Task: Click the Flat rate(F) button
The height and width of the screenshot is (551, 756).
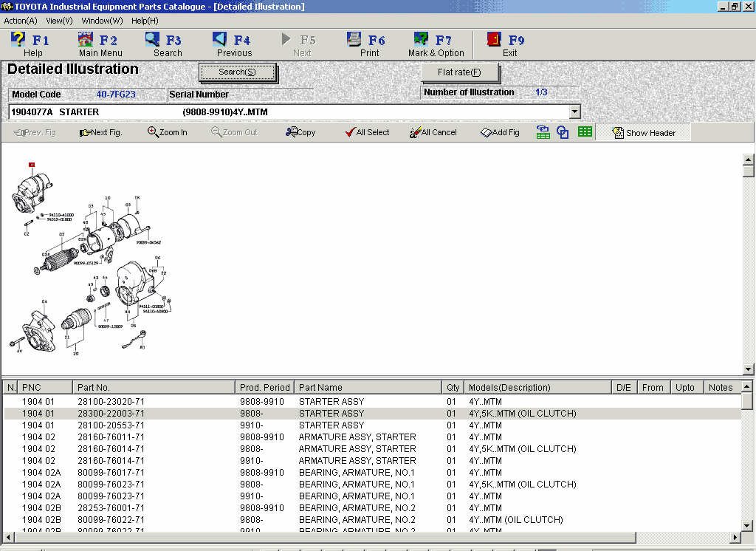Action: pos(459,72)
